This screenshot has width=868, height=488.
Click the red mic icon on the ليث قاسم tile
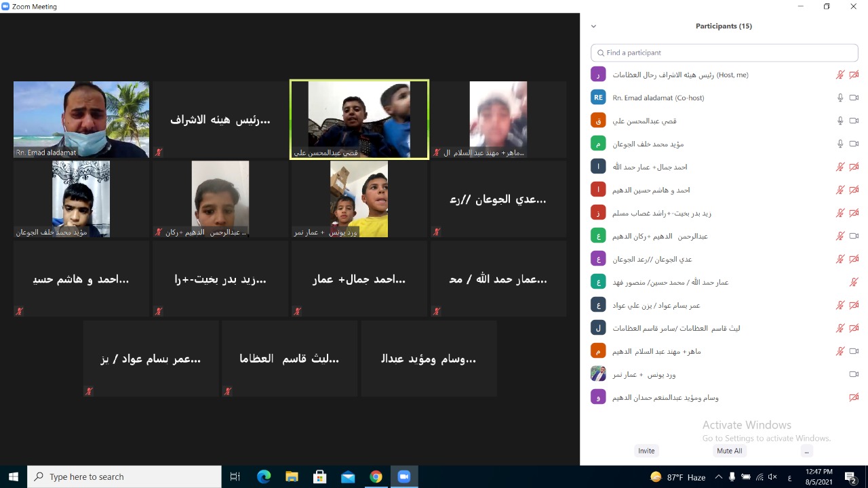[227, 391]
